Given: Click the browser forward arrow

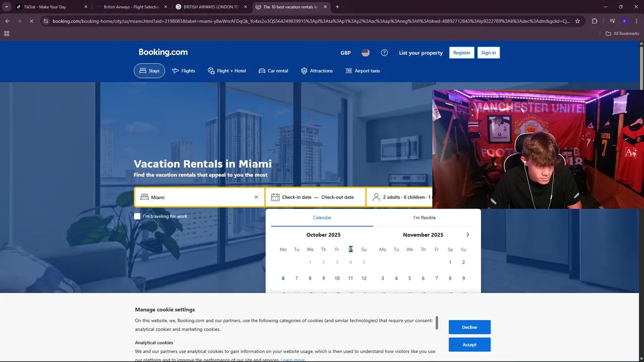Looking at the screenshot, I should pos(20,21).
